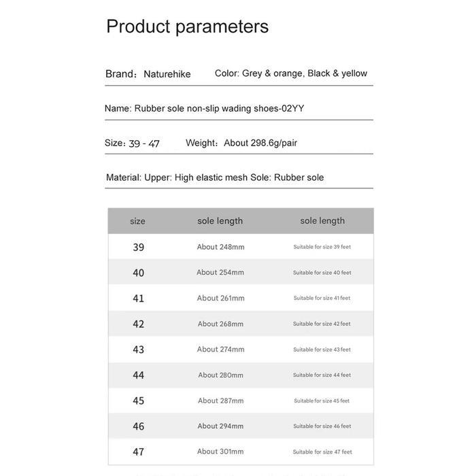Click the About 274mm cell

[221, 350]
